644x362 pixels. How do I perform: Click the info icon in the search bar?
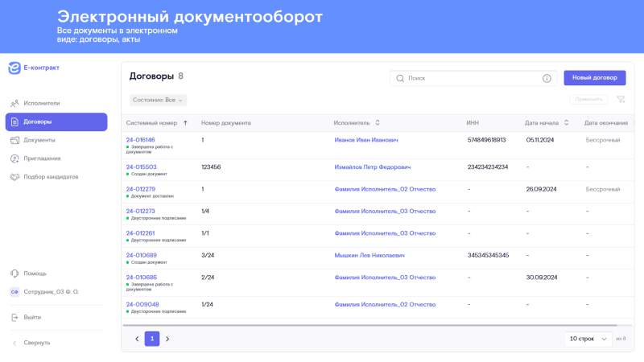coord(547,78)
